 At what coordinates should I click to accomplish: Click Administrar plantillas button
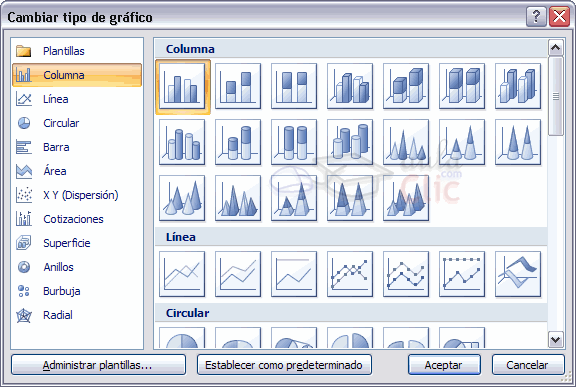[x=98, y=365]
